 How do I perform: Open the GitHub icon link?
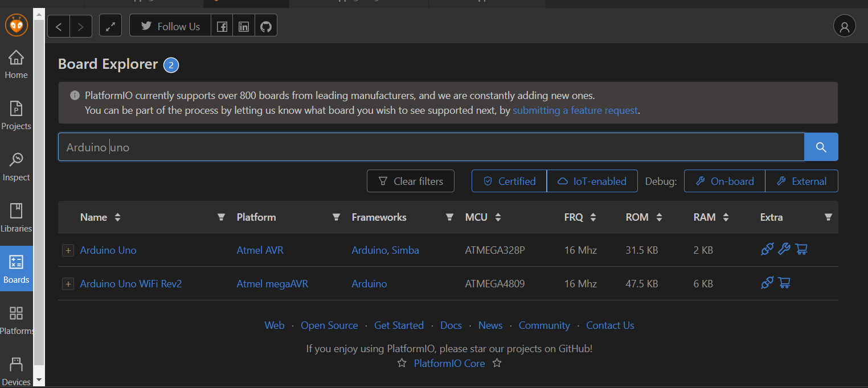point(266,26)
